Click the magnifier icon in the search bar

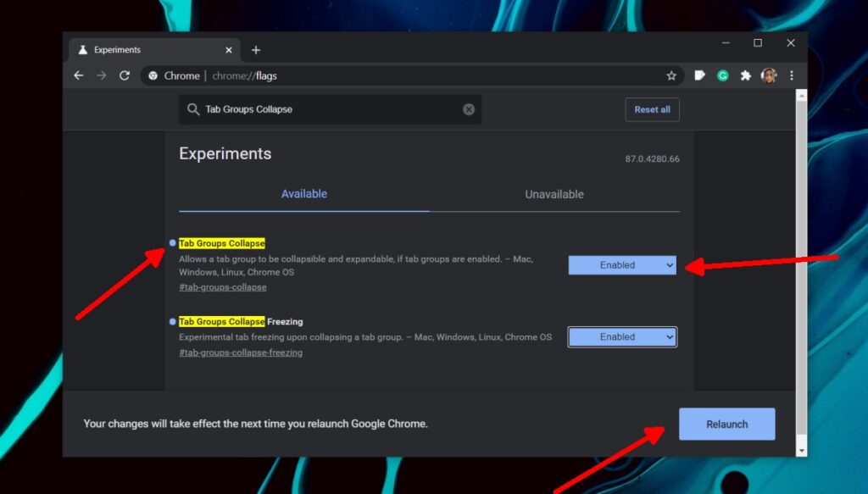point(195,108)
